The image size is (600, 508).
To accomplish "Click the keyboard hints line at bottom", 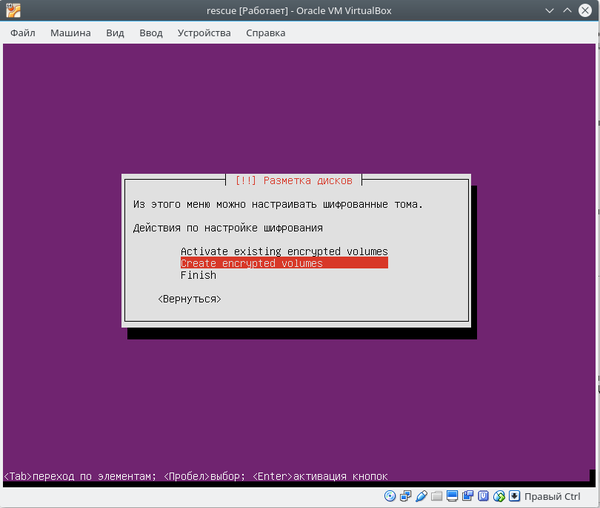I will pyautogui.click(x=196, y=476).
